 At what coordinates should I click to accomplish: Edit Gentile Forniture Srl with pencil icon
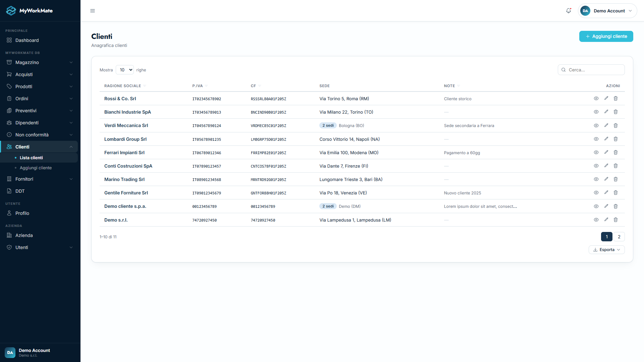point(606,193)
